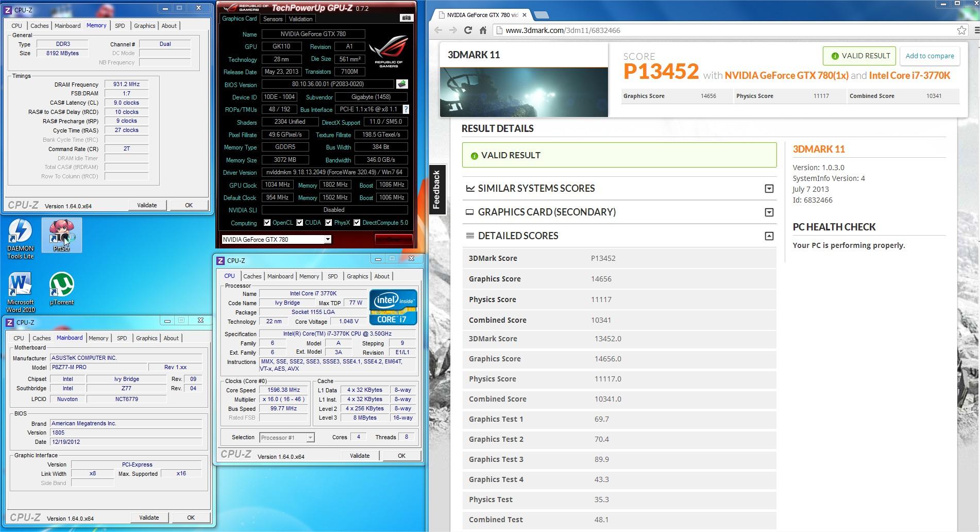Image resolution: width=980 pixels, height=532 pixels.
Task: Click the Combined Test value 48.1
Action: click(601, 520)
